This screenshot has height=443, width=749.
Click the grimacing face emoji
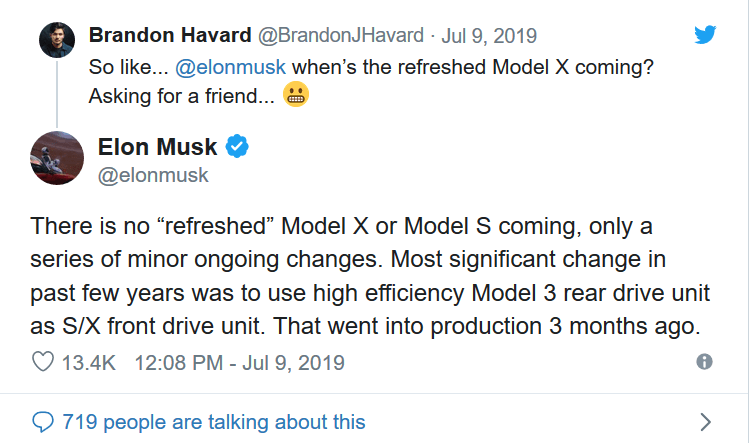(x=296, y=94)
